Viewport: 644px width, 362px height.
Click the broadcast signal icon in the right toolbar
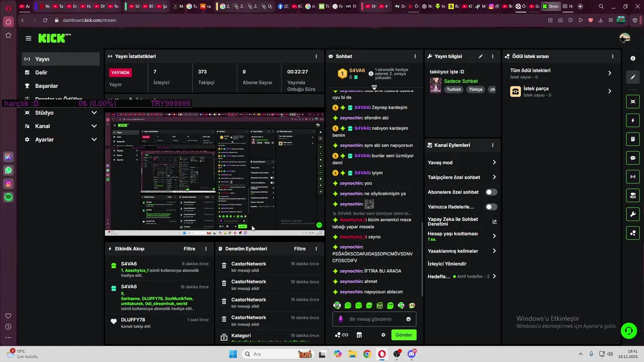(633, 176)
